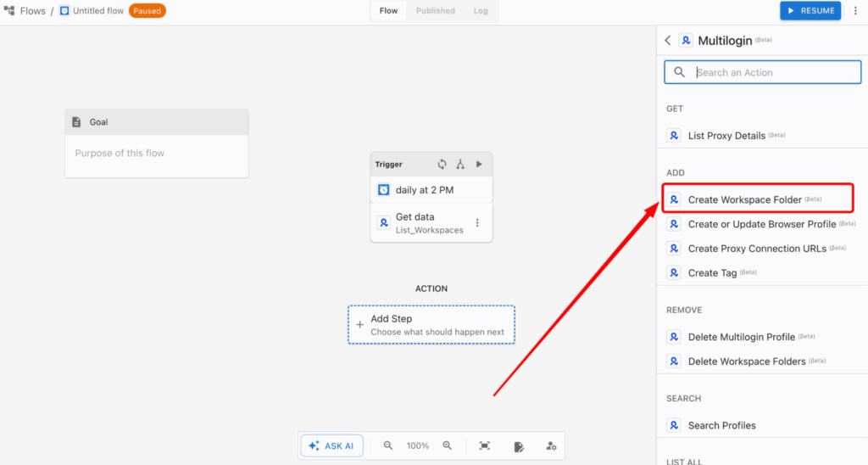The height and width of the screenshot is (465, 868).
Task: Choose the Delete Multilogin Profile action
Action: point(762,336)
